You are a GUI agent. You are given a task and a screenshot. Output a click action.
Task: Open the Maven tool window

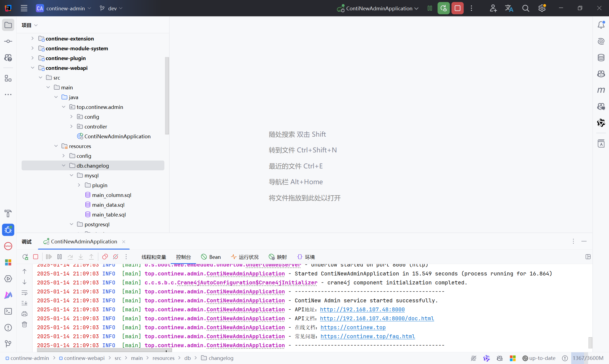point(601,90)
